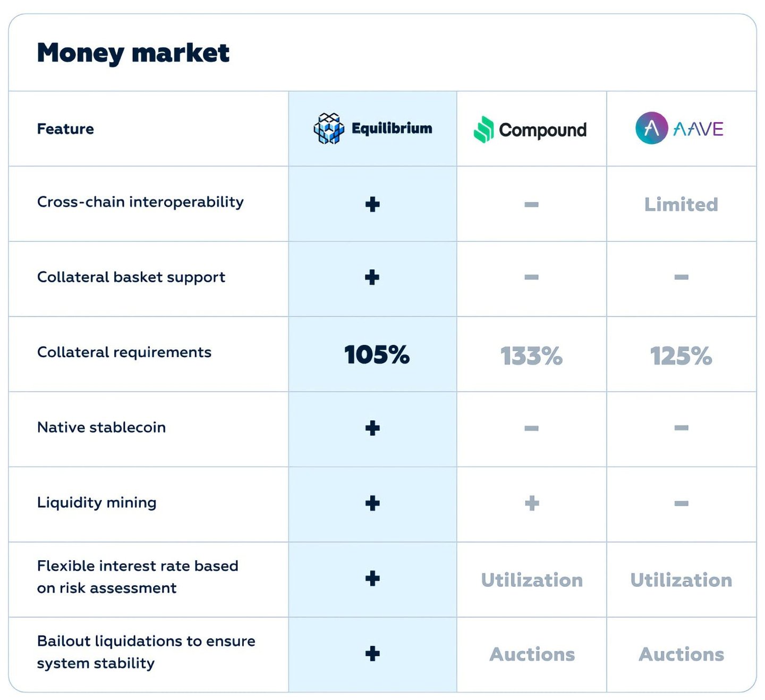Click the Feature column header

65,129
